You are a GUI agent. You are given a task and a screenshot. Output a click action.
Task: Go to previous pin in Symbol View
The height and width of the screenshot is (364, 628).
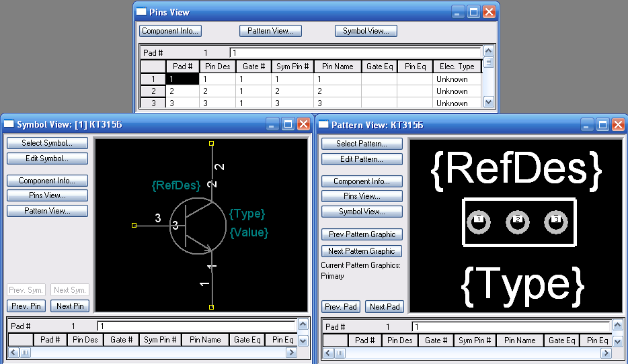point(26,306)
